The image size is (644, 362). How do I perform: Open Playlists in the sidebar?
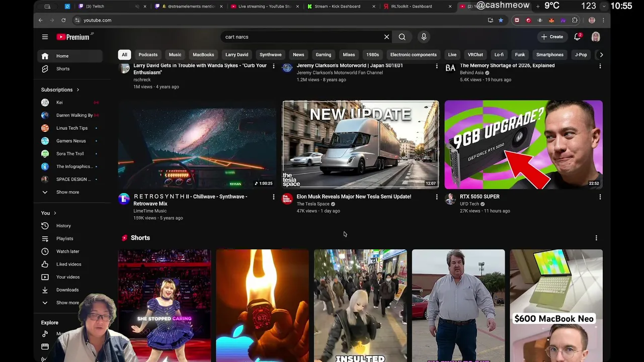[70, 239]
